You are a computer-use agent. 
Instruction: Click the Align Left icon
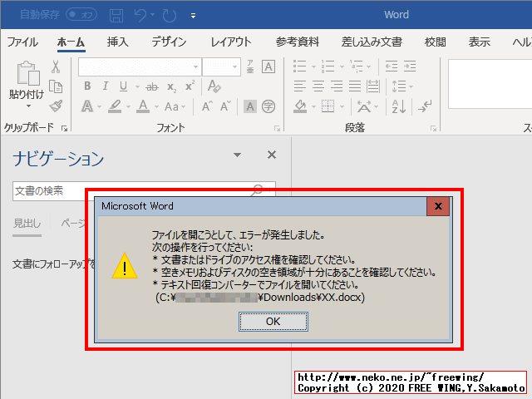(x=300, y=86)
